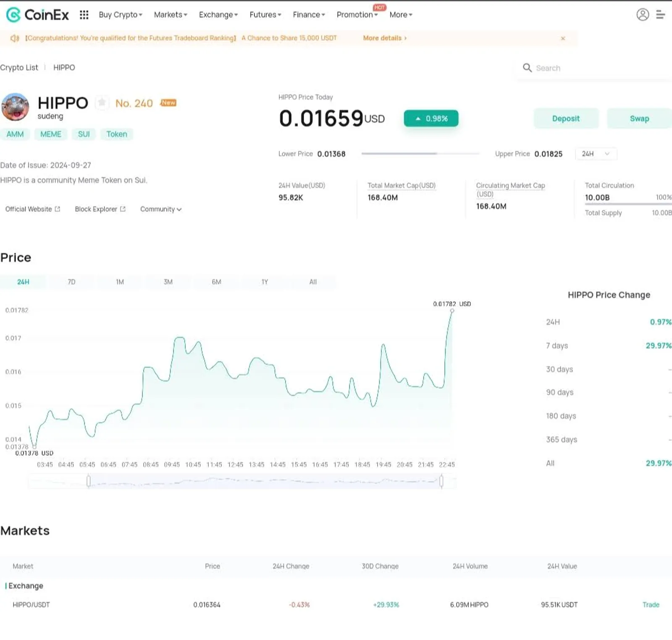The image size is (672, 640).
Task: Open the user account profile icon
Action: pos(643,15)
